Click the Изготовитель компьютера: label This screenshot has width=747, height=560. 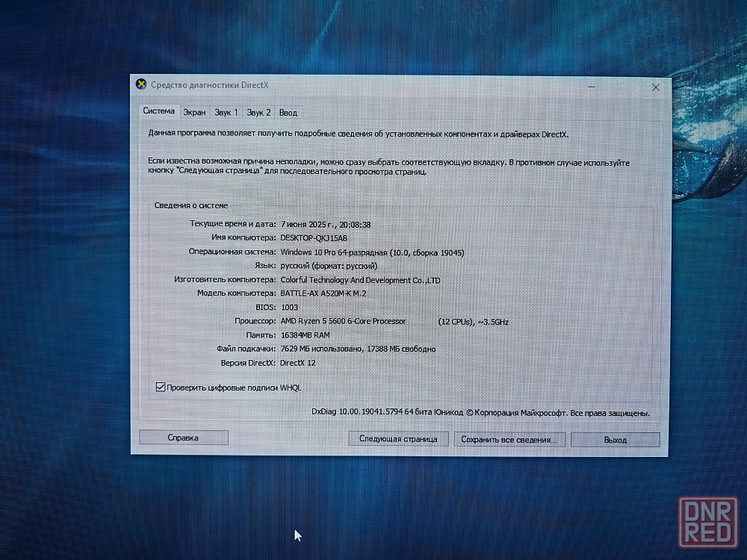click(225, 279)
